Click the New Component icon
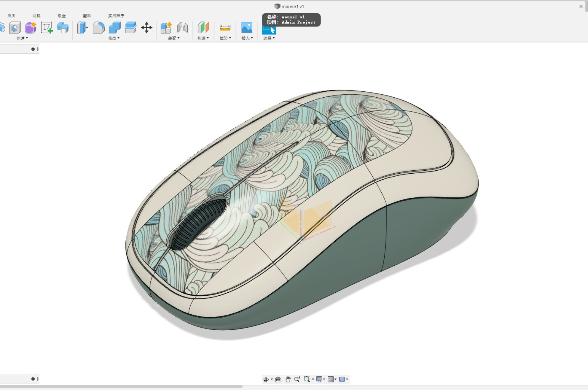This screenshot has width=588, height=390. (x=166, y=28)
